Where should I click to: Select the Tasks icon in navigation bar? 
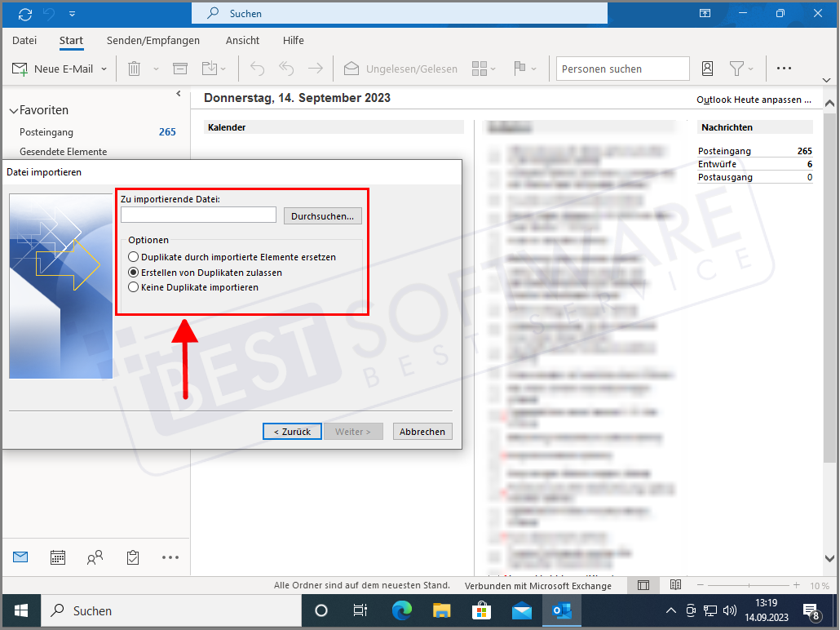[x=132, y=557]
